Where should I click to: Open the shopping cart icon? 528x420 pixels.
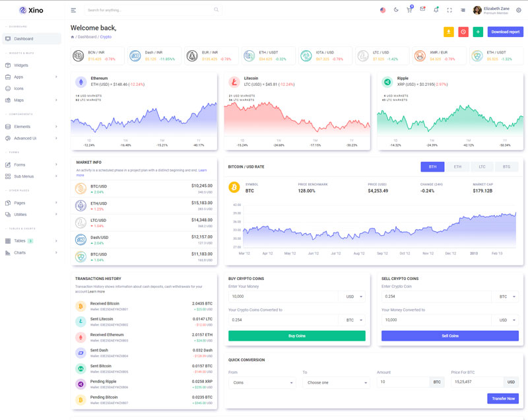pyautogui.click(x=409, y=10)
